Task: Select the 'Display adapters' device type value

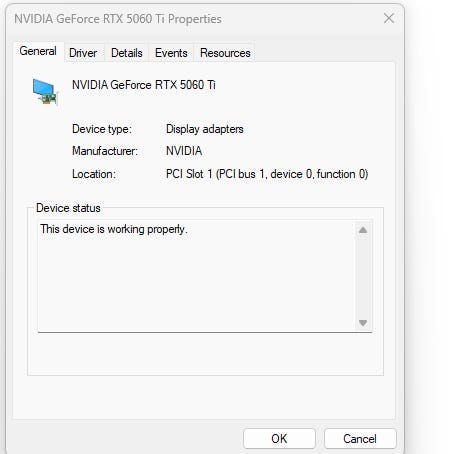Action: [205, 129]
